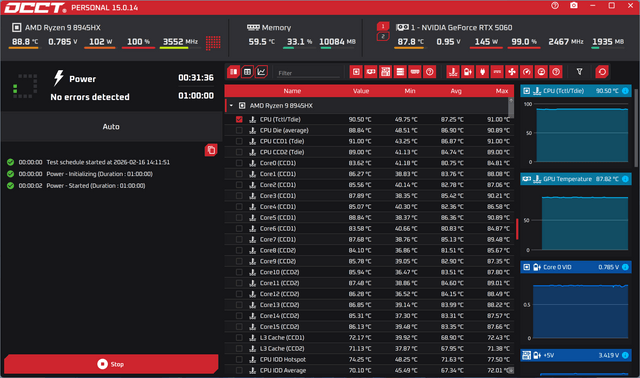Open the CPU core usage grid indicator
The width and height of the screenshot is (640, 378).
tap(213, 42)
